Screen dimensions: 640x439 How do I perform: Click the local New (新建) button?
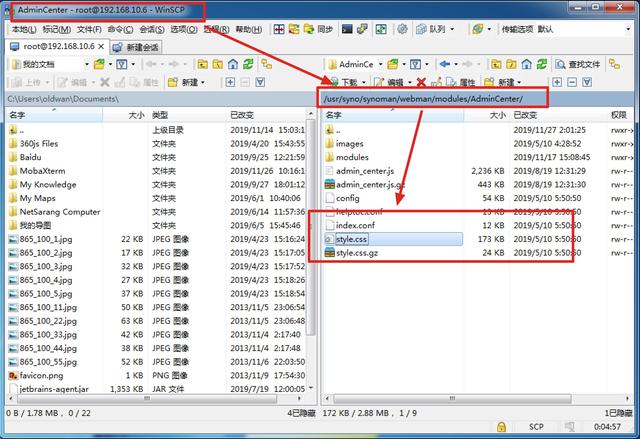click(186, 82)
